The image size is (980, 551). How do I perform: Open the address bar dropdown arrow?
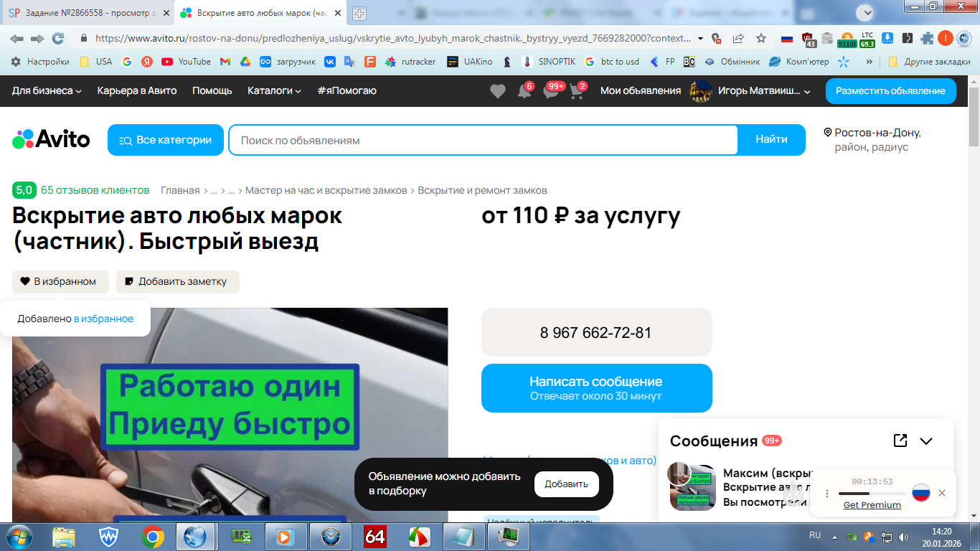[700, 38]
